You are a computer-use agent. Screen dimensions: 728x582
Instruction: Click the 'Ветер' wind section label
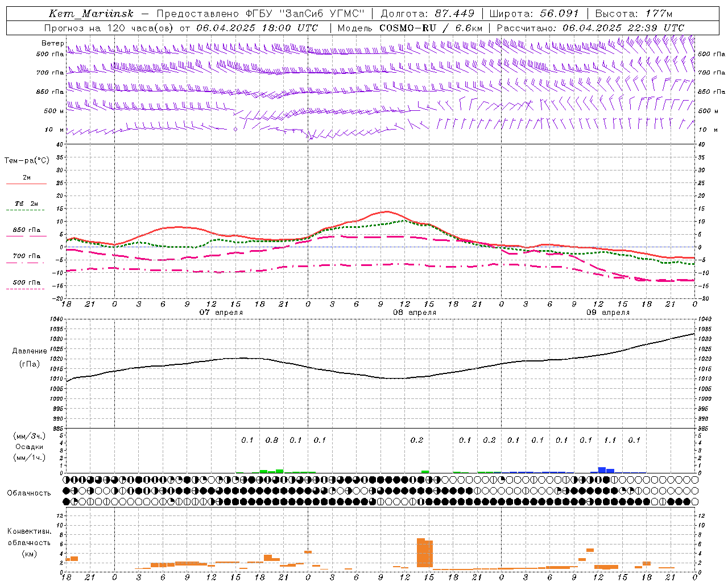[52, 43]
